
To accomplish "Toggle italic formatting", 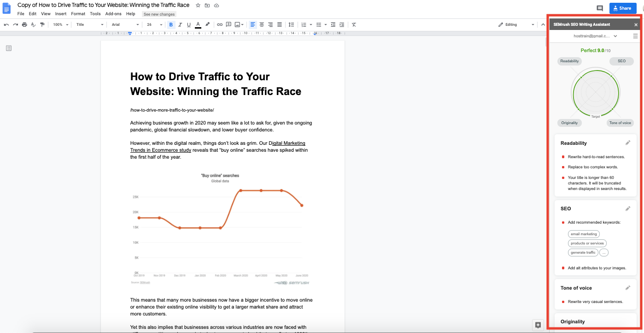I will (180, 24).
